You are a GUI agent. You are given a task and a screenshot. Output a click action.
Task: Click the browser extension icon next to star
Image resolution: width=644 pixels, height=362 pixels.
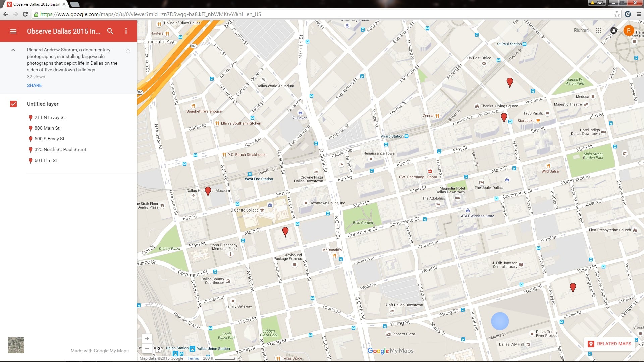tap(628, 14)
